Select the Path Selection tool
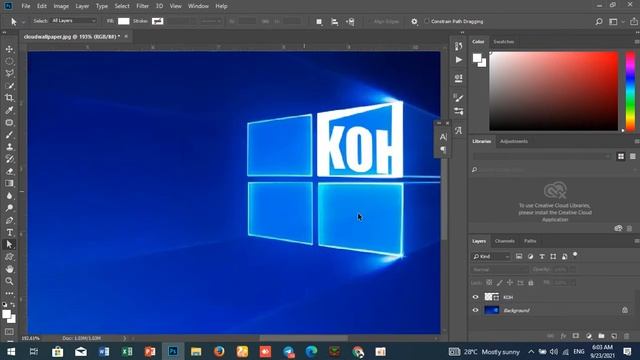 (9, 244)
